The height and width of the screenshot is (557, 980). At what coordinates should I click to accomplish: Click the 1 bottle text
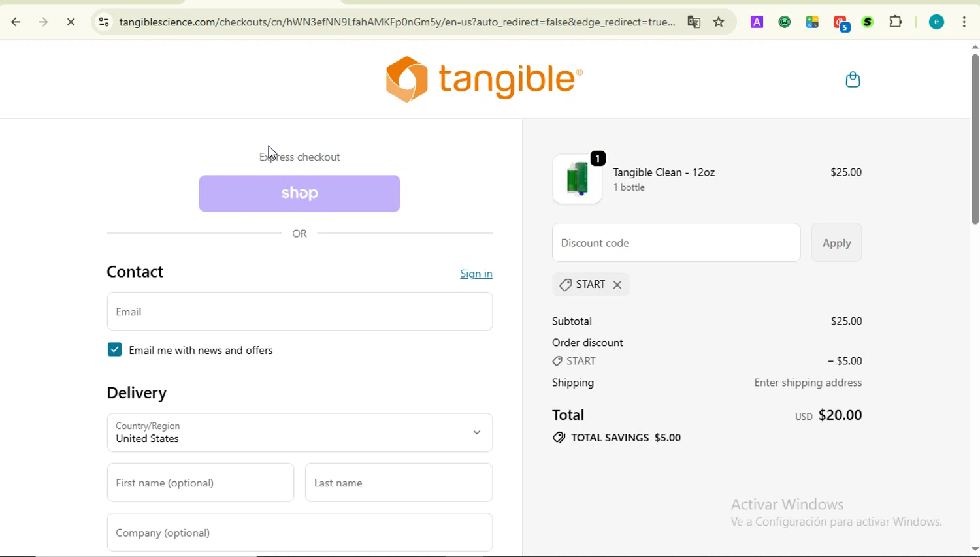[x=629, y=187]
